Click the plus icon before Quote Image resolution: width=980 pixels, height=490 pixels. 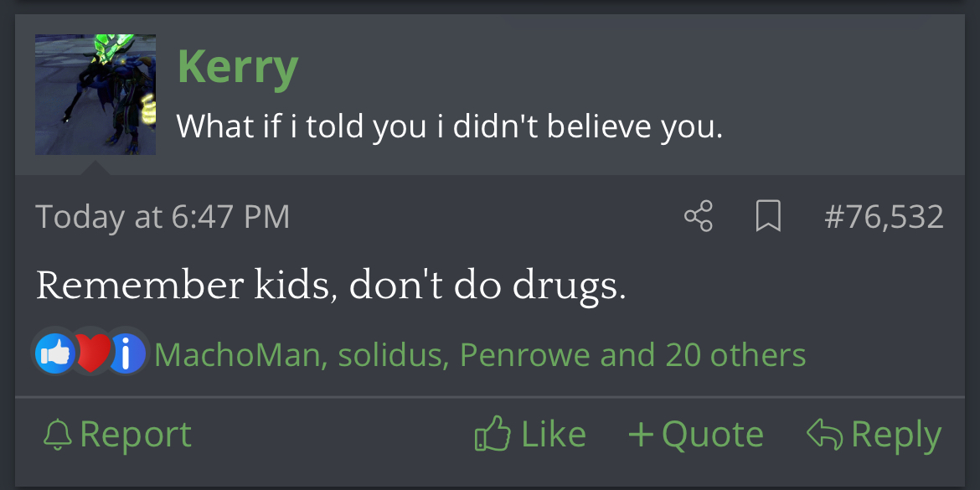click(641, 434)
